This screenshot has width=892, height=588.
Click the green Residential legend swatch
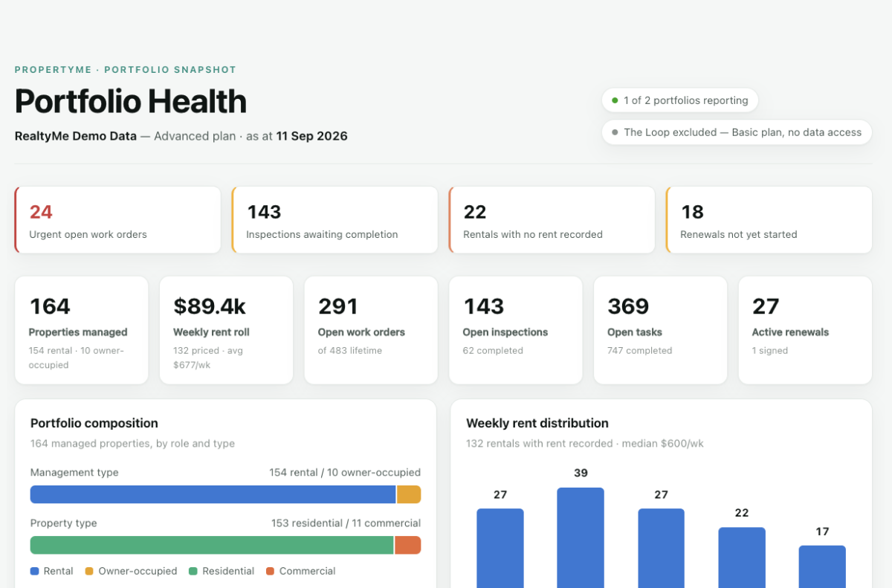point(193,571)
